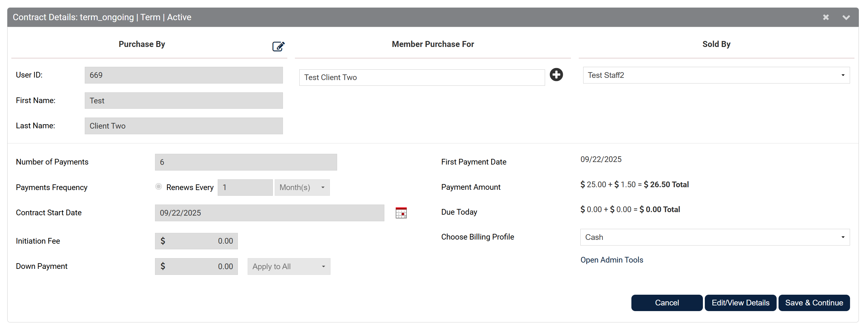Select the Renews Every radio button
Screen dimensions: 868x330
point(158,187)
